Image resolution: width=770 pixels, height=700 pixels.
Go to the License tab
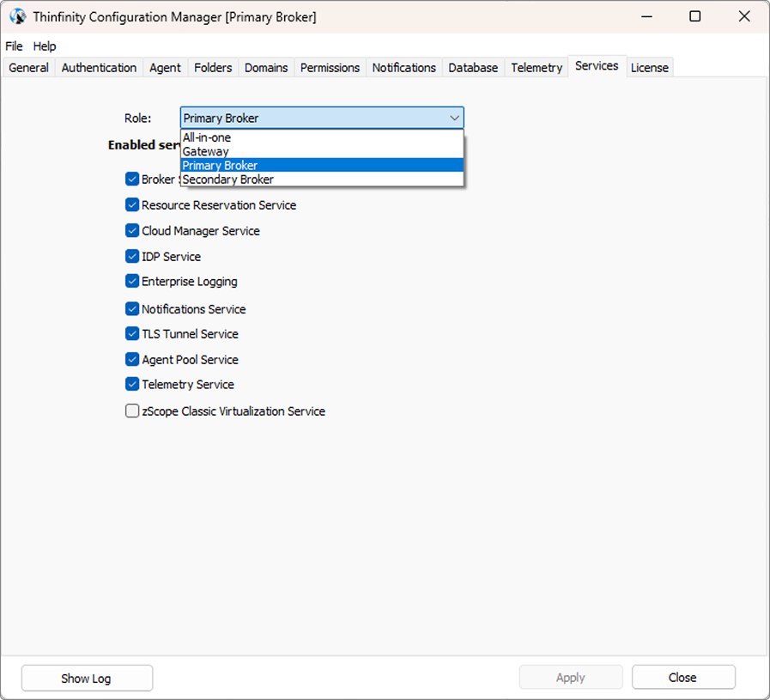coord(649,68)
